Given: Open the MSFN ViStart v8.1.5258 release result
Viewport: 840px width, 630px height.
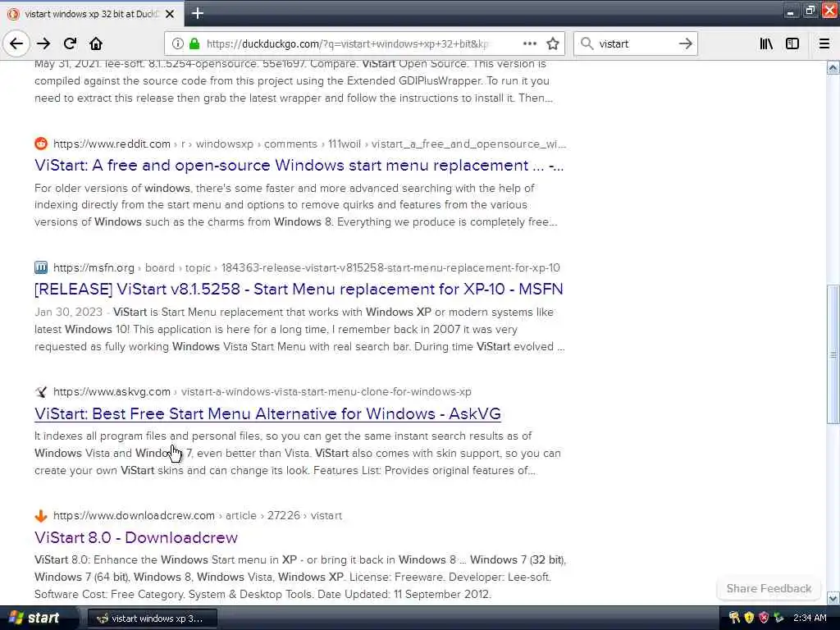Looking at the screenshot, I should [299, 290].
